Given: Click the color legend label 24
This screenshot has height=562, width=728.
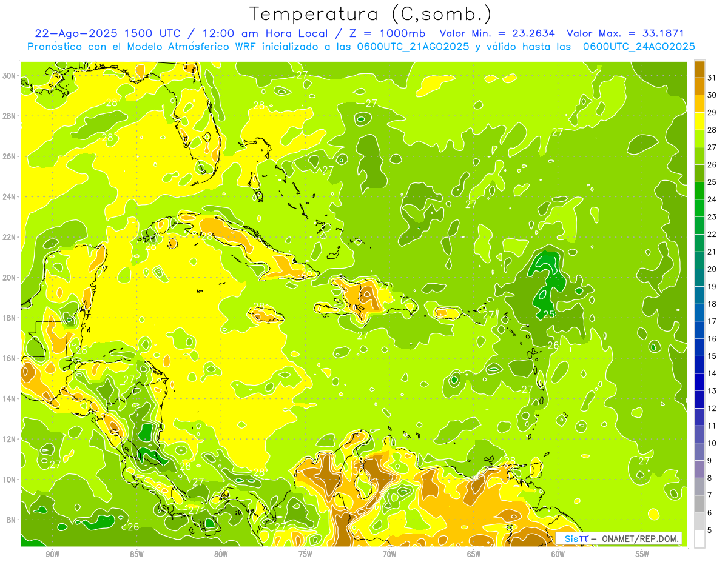Looking at the screenshot, I should 712,199.
